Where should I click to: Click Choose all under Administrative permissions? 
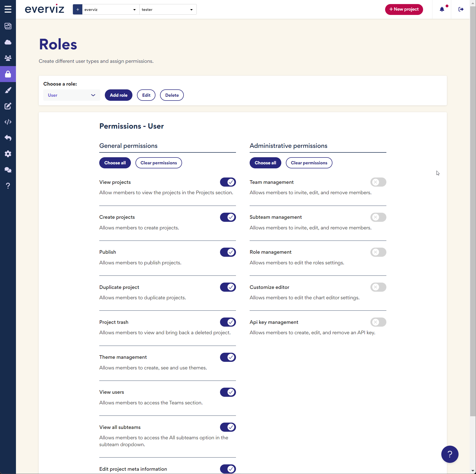265,163
